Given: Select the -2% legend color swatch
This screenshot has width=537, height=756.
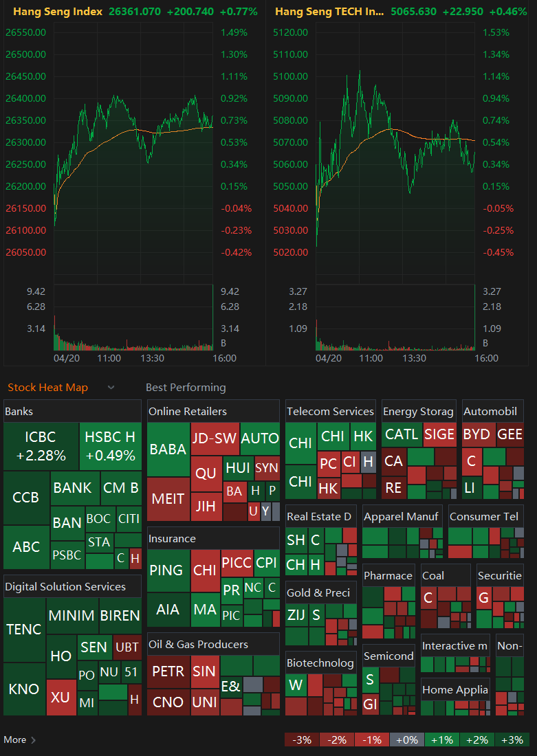Looking at the screenshot, I should [x=337, y=740].
